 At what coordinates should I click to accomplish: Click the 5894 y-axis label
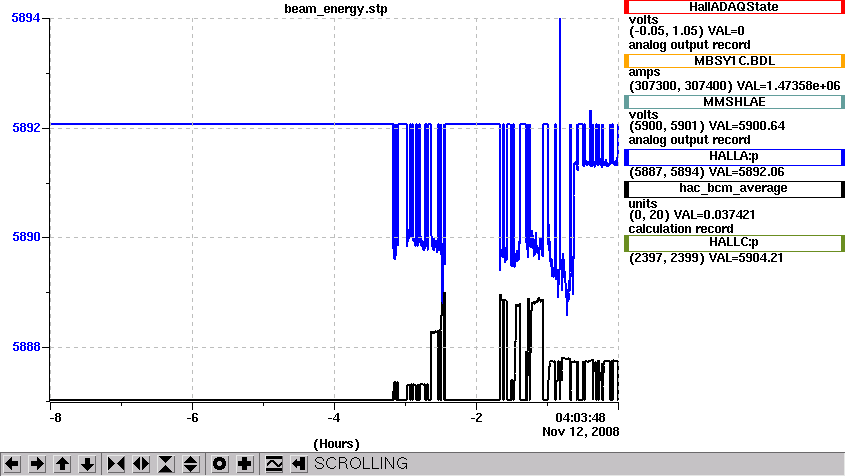click(26, 18)
